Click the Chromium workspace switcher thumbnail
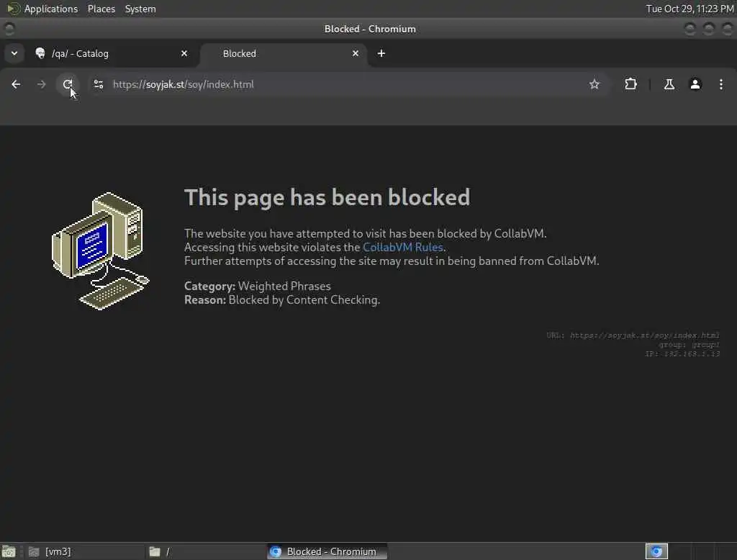The width and height of the screenshot is (737, 560). [x=656, y=551]
